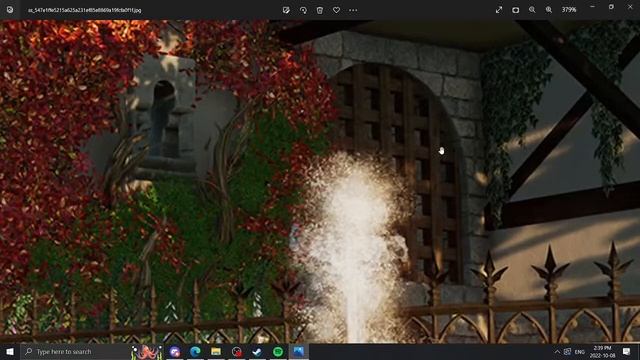This screenshot has height=360, width=640.
Task: Restore down the Photos window
Action: pos(611,7)
